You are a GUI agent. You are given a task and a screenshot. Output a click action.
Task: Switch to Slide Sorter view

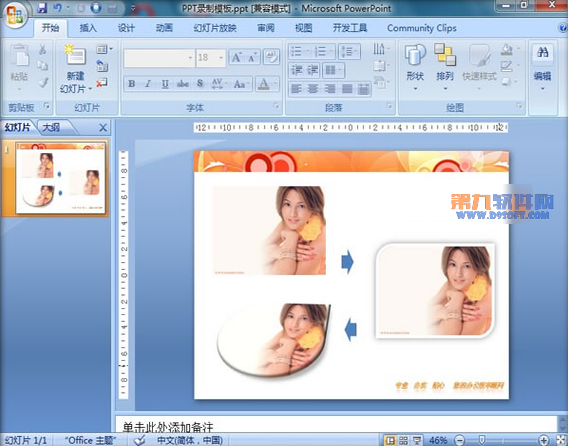click(x=404, y=441)
